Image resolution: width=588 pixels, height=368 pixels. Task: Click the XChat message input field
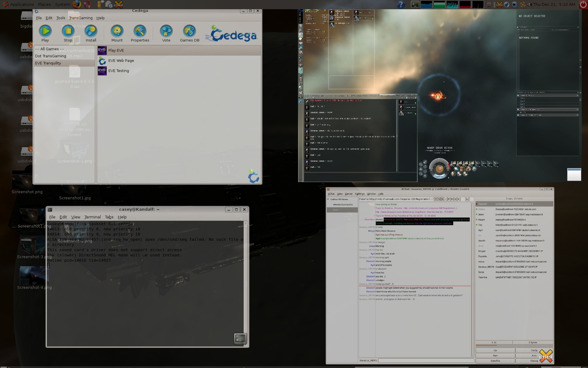pos(426,360)
